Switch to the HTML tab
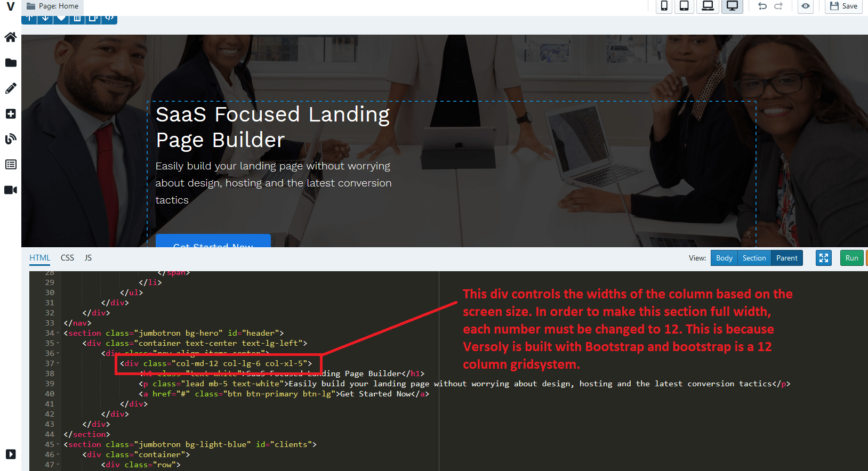The height and width of the screenshot is (471, 868). (x=39, y=258)
